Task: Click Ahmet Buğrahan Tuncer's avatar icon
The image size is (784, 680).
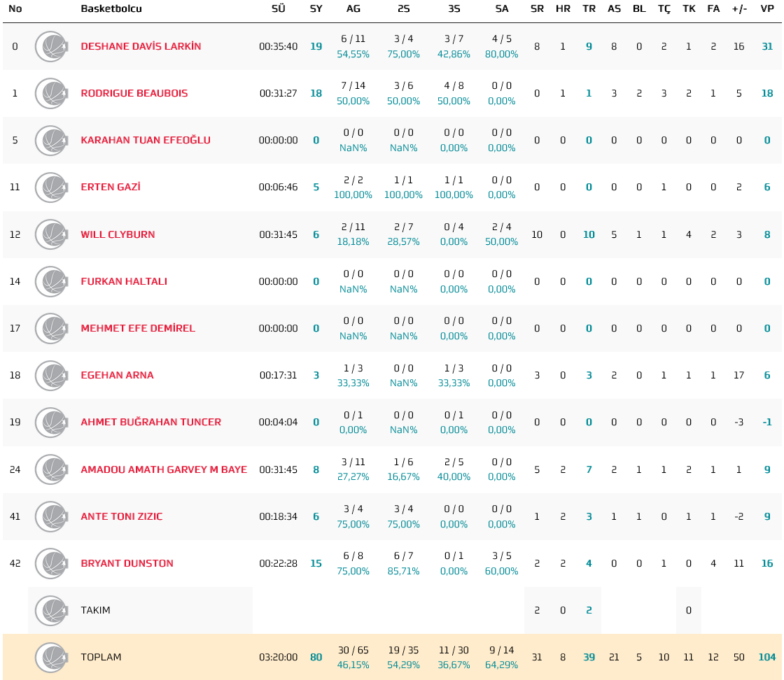Action: [52, 422]
